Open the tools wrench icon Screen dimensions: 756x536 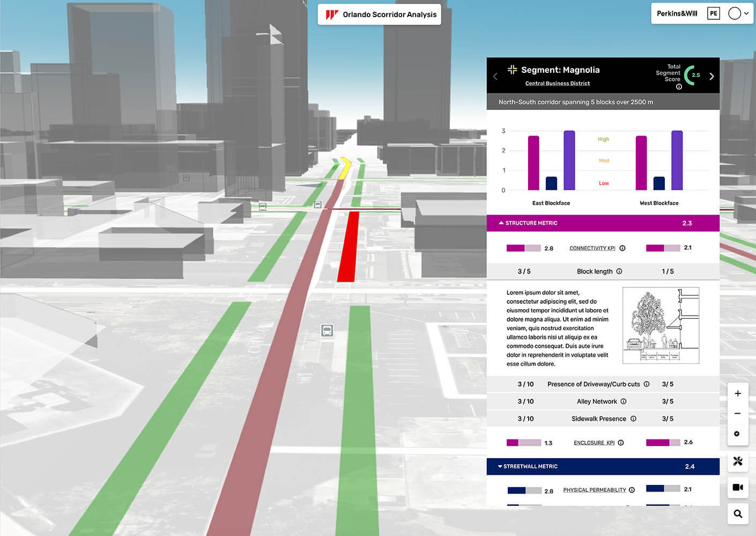coord(738,461)
